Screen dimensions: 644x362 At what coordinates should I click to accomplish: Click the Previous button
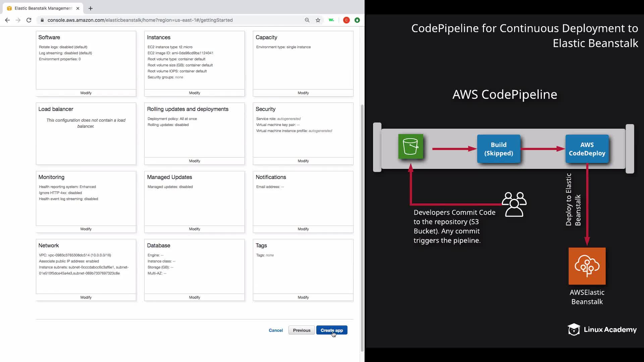[x=302, y=330]
